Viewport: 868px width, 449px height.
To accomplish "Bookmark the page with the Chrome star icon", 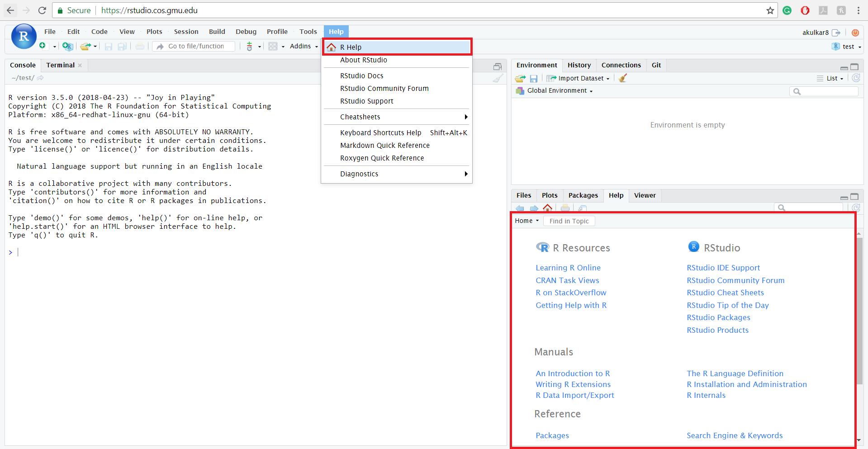I will [770, 10].
